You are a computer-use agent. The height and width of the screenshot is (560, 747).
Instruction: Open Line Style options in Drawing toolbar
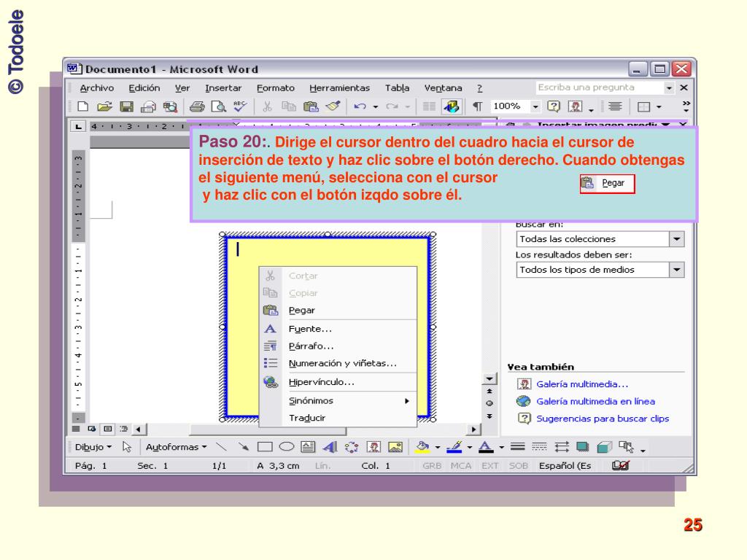517,447
